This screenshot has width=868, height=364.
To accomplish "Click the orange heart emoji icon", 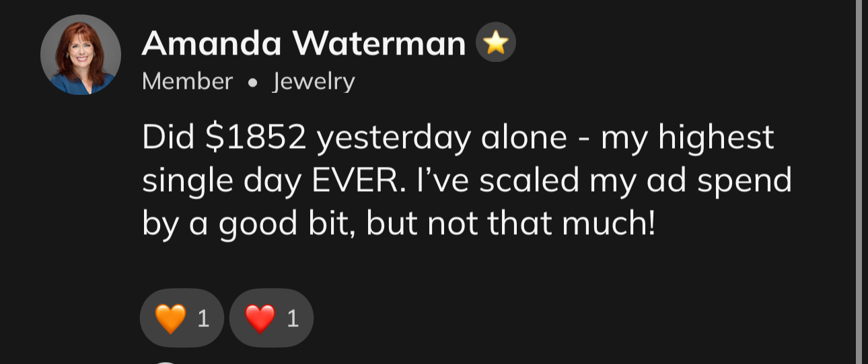I will [170, 318].
